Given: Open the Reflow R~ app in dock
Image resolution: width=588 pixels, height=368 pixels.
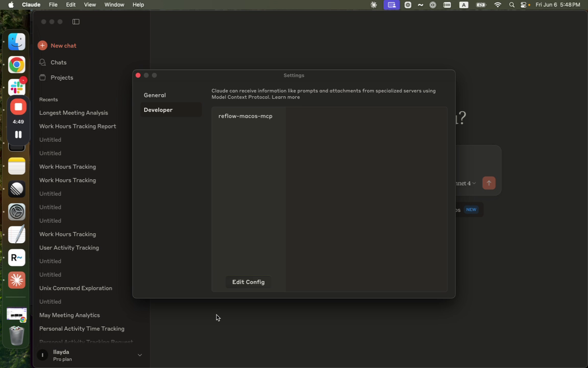Looking at the screenshot, I should [17, 258].
